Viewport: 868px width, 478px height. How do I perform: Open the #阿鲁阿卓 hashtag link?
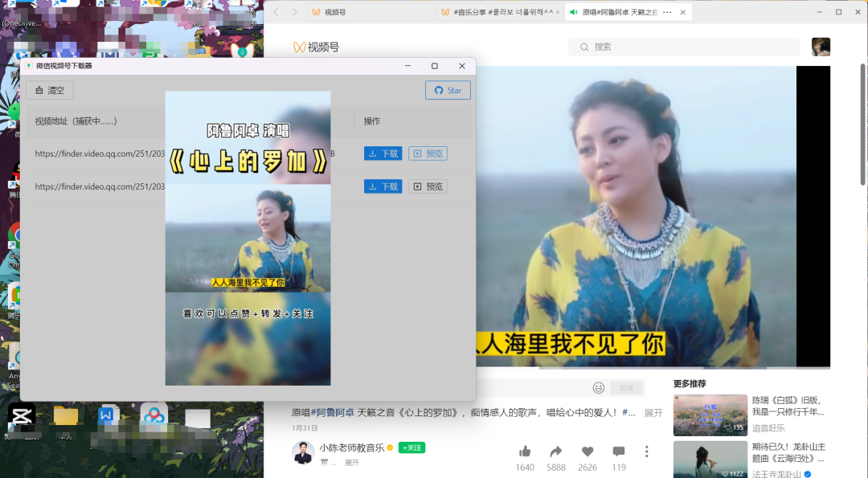coord(332,412)
